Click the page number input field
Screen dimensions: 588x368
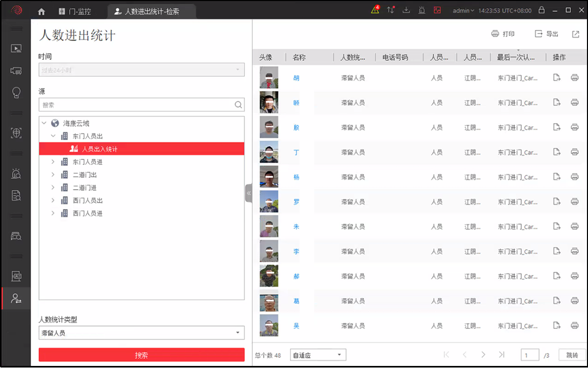(x=530, y=355)
